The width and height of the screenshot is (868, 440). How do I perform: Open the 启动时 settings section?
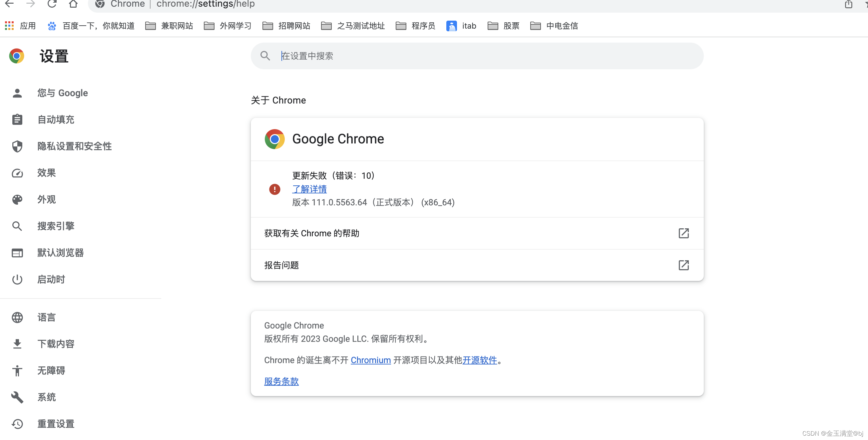(51, 280)
